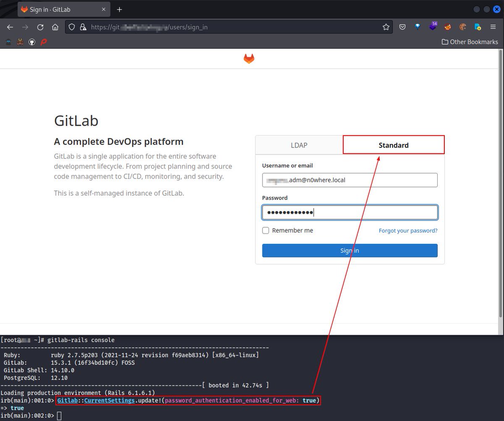This screenshot has height=421, width=504.
Task: Switch to the LDAP sign-in tab
Action: [x=299, y=145]
